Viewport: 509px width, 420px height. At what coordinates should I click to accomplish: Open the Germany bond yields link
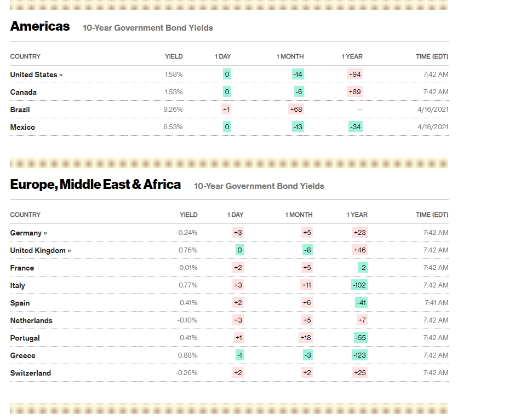[28, 233]
